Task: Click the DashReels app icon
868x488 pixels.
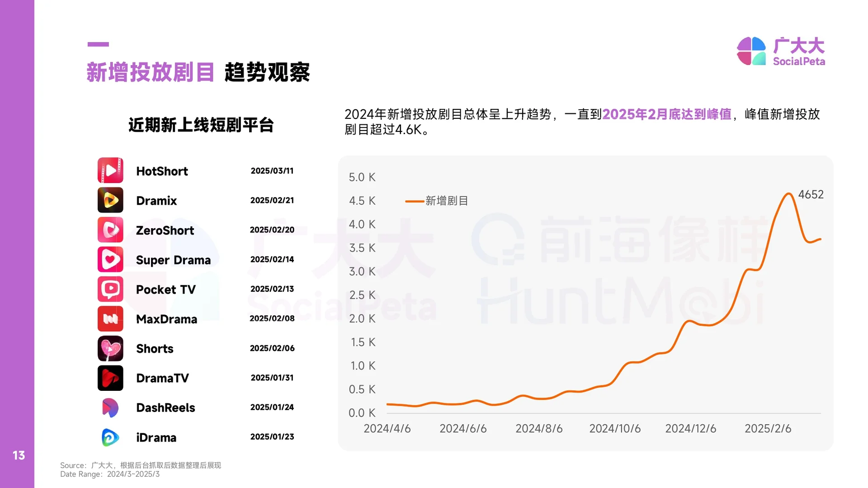Action: [110, 407]
